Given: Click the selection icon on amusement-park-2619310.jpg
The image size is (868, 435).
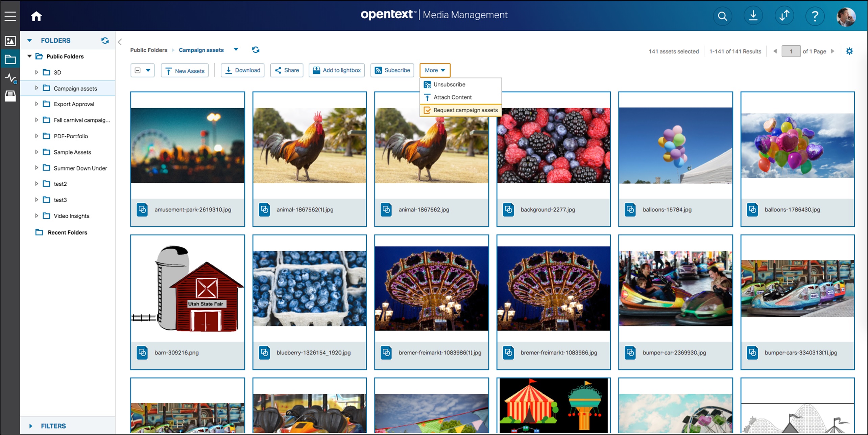Looking at the screenshot, I should click(x=142, y=210).
